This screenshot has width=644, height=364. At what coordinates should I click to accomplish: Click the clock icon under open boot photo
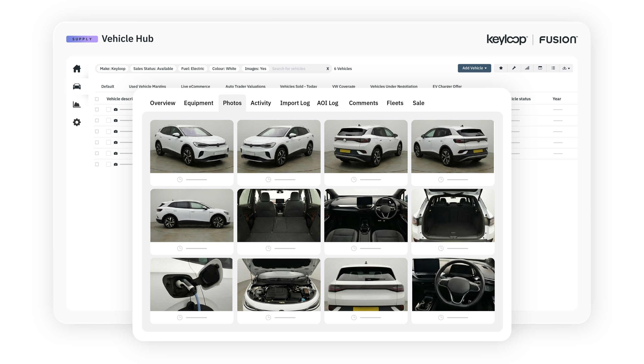441,248
